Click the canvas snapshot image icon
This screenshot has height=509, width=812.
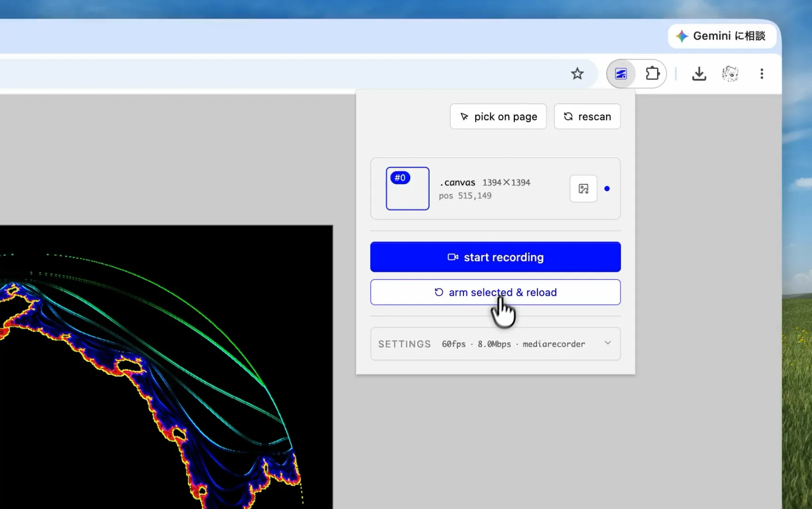coord(584,189)
